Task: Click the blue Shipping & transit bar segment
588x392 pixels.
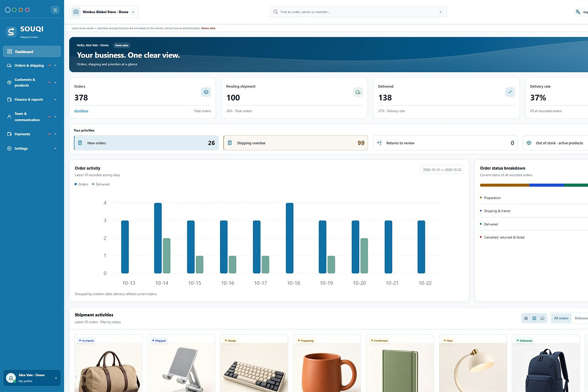Action: [x=547, y=185]
